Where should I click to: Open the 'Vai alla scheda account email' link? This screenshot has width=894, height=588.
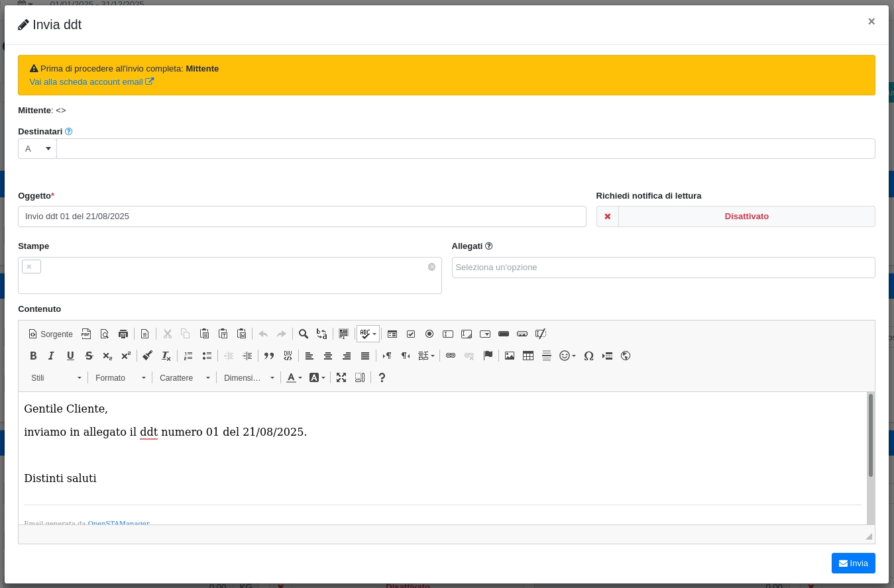91,81
